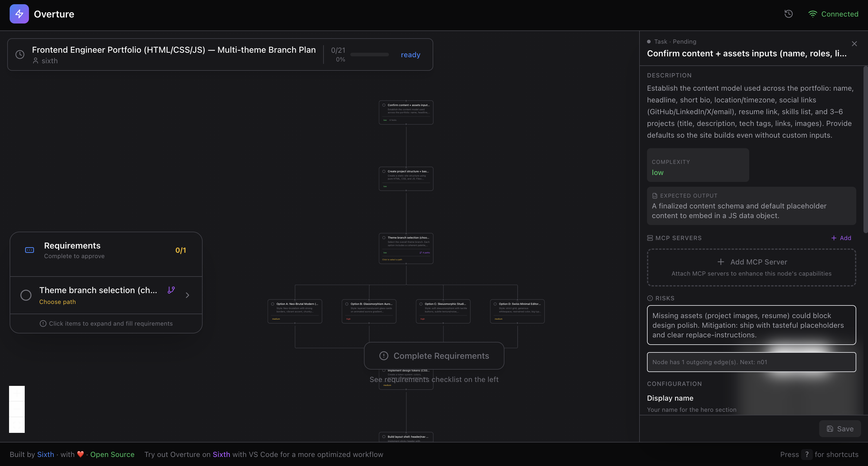868x466 pixels.
Task: Click the Requirements panel list icon
Action: click(x=30, y=250)
